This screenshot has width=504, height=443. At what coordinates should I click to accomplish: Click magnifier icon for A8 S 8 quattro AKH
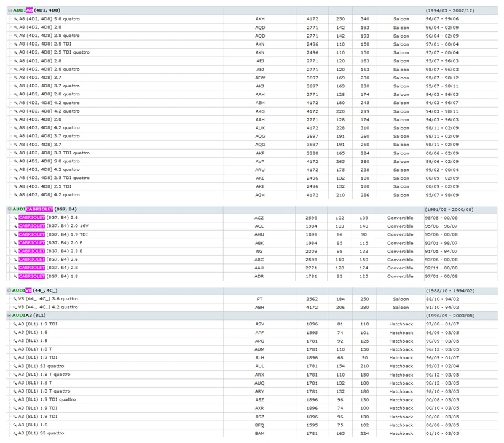pos(15,19)
